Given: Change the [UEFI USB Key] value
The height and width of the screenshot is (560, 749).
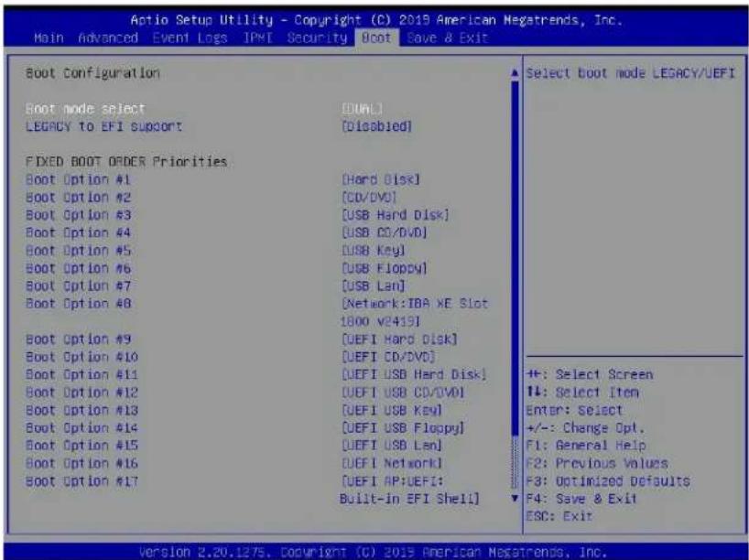Looking at the screenshot, I should [392, 410].
